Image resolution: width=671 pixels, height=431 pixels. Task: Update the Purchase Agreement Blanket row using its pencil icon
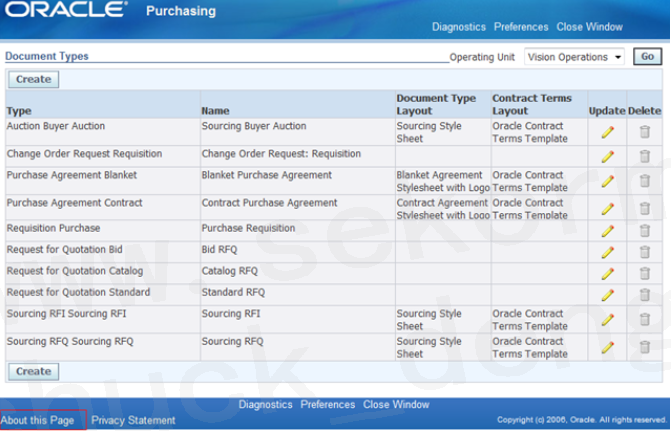coord(608,181)
